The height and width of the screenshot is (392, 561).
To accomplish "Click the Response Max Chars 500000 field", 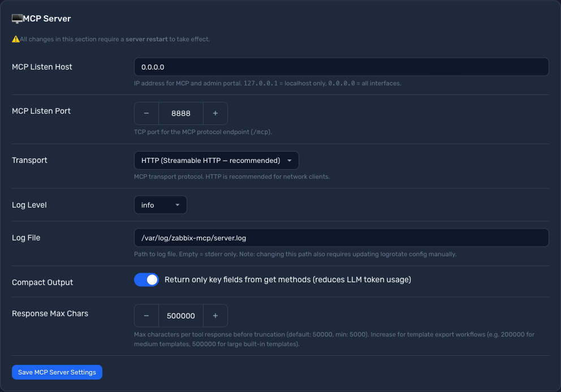I will 181,316.
